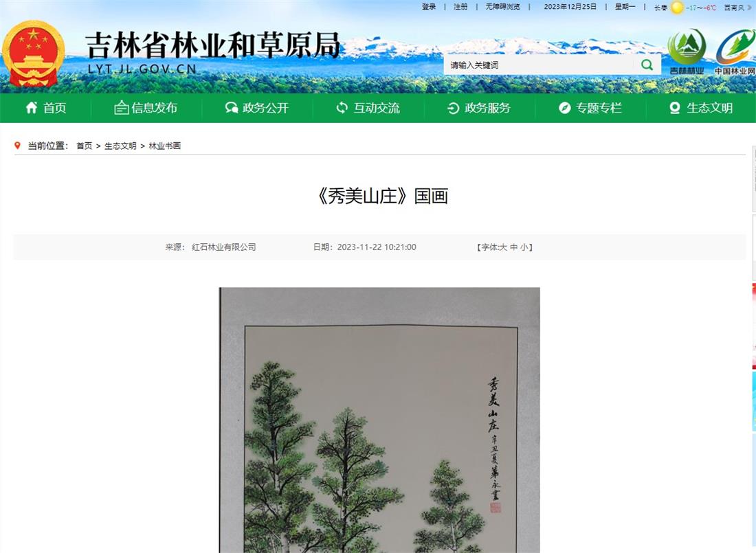Click the 林业书画 breadcrumb link
The image size is (756, 553).
click(164, 146)
